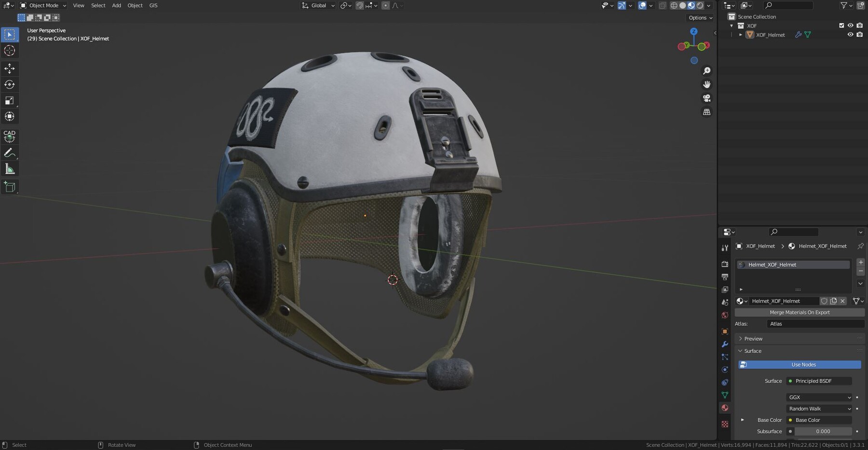Open the Add menu
The image size is (868, 450).
point(116,5)
